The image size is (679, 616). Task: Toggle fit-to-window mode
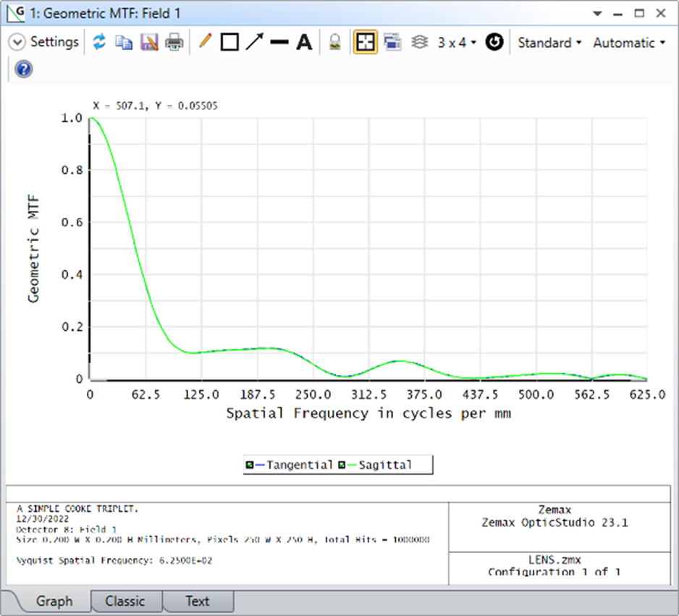pyautogui.click(x=366, y=42)
